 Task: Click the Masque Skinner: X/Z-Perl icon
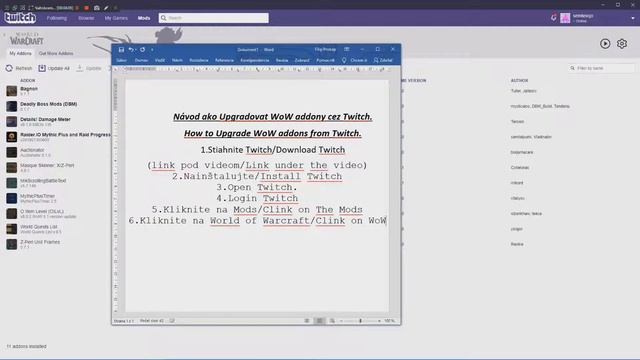(11, 167)
